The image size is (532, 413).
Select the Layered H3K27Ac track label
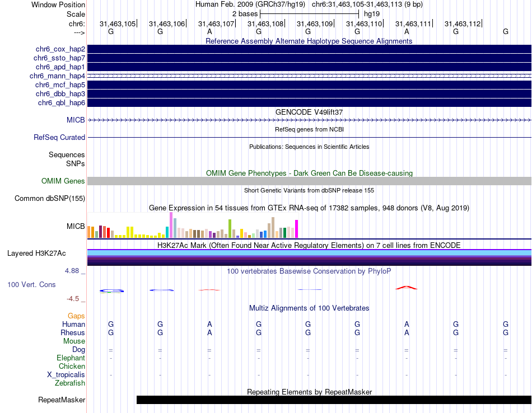click(x=36, y=254)
